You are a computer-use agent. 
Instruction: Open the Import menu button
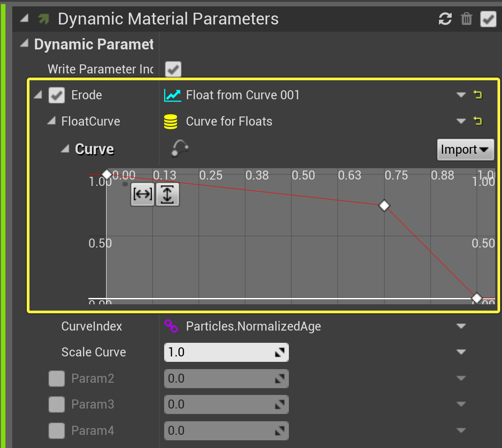point(465,150)
